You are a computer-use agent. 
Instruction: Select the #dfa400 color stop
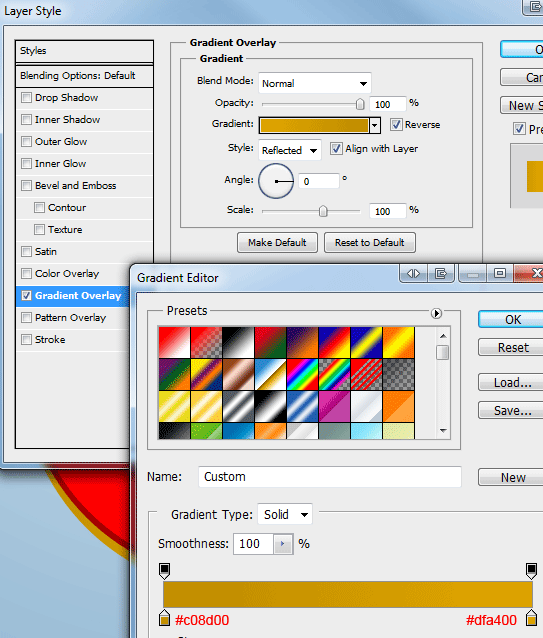(531, 618)
